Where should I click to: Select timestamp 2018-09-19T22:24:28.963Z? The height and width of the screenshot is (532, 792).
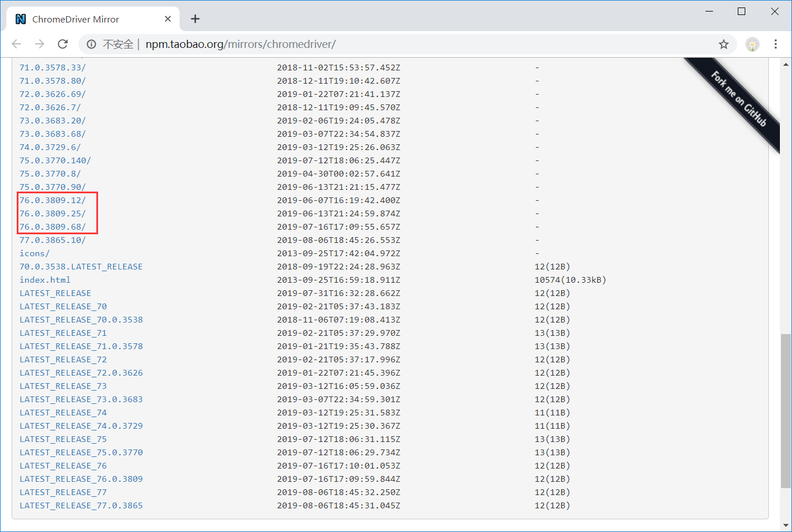coord(339,267)
